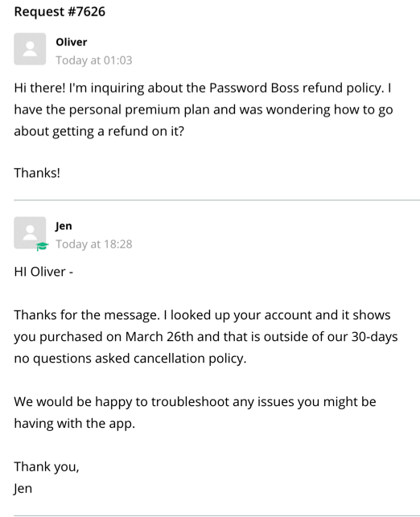Click 'March 26th' in Jen's reply
Screen dimensions: 420x517
(159, 337)
